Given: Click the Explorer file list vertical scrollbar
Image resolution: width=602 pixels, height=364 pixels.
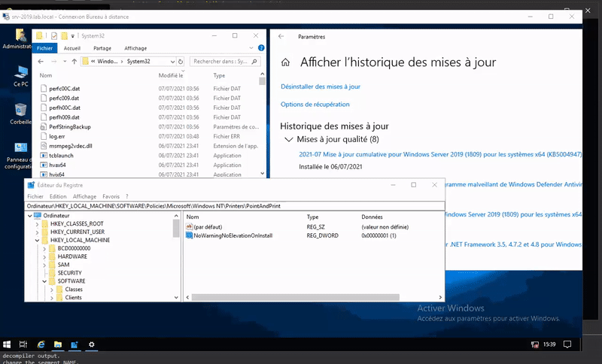Looking at the screenshot, I should pyautogui.click(x=262, y=81).
